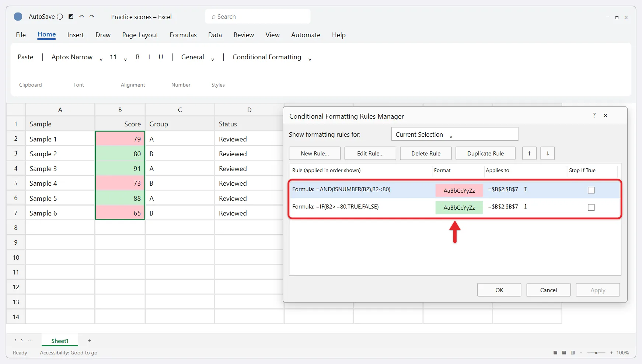Click the Duplicate Rule button
The width and height of the screenshot is (642, 364).
coord(485,153)
